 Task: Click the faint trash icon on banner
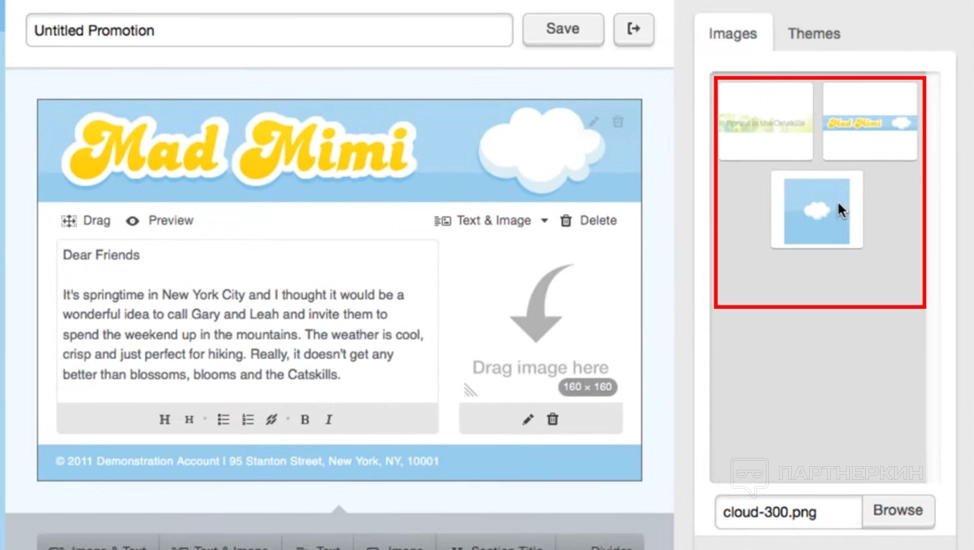coord(618,121)
